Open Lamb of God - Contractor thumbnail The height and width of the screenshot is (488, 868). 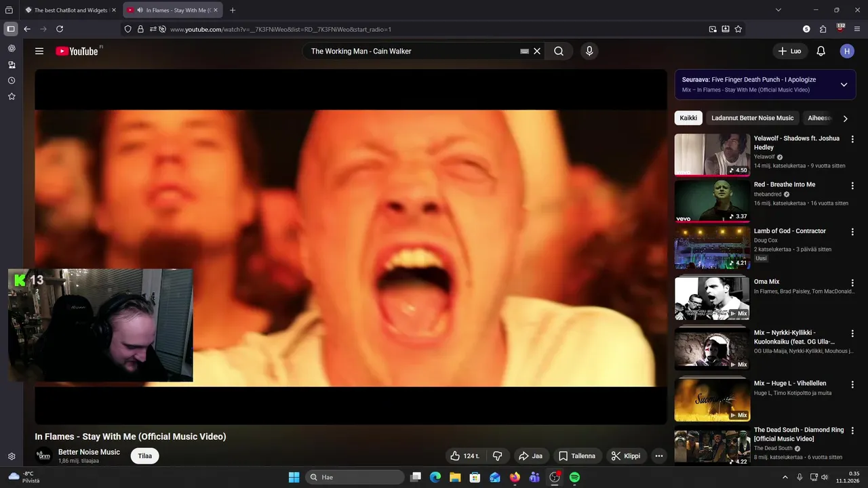pyautogui.click(x=712, y=248)
